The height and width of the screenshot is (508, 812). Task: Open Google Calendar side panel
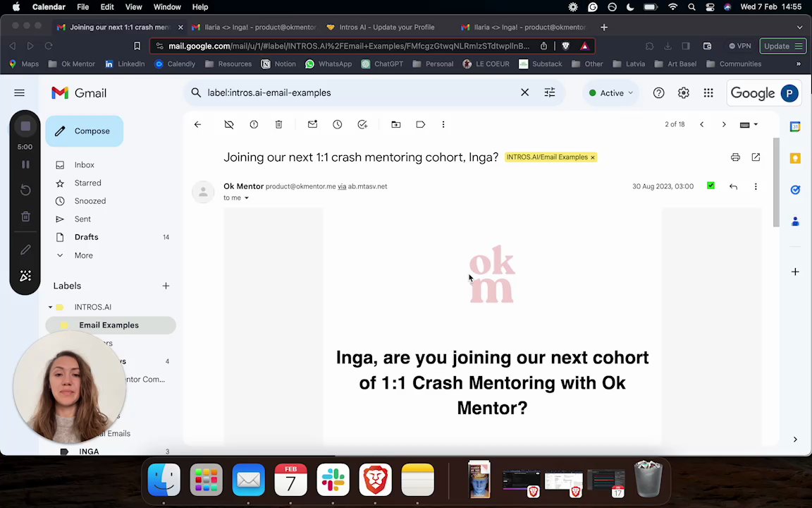(x=795, y=127)
